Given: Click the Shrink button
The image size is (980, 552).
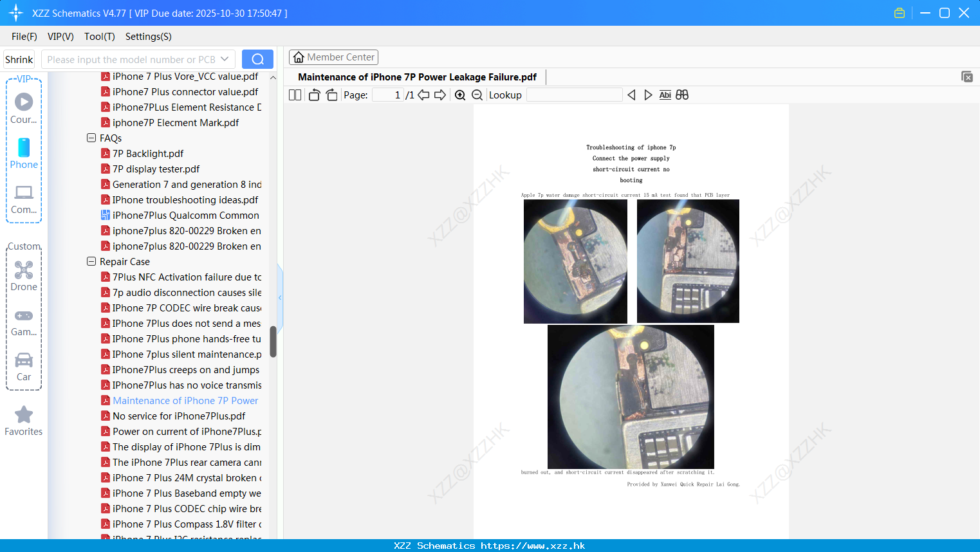Looking at the screenshot, I should (x=19, y=59).
